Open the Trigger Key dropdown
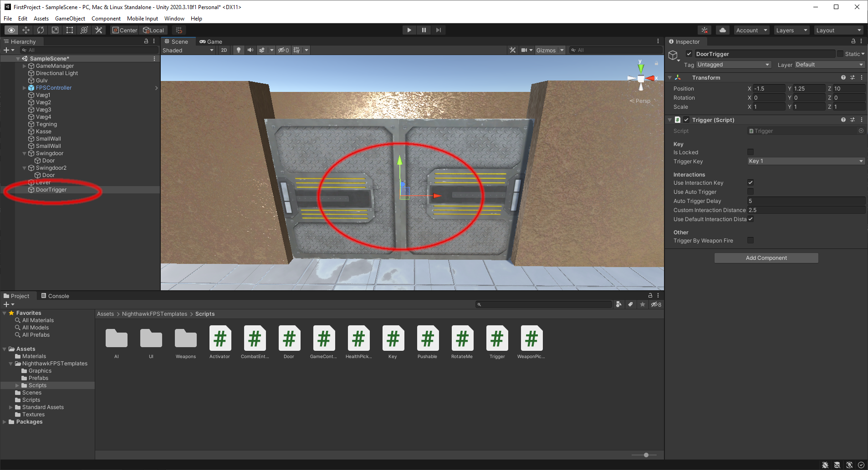This screenshot has height=470, width=868. (806, 161)
